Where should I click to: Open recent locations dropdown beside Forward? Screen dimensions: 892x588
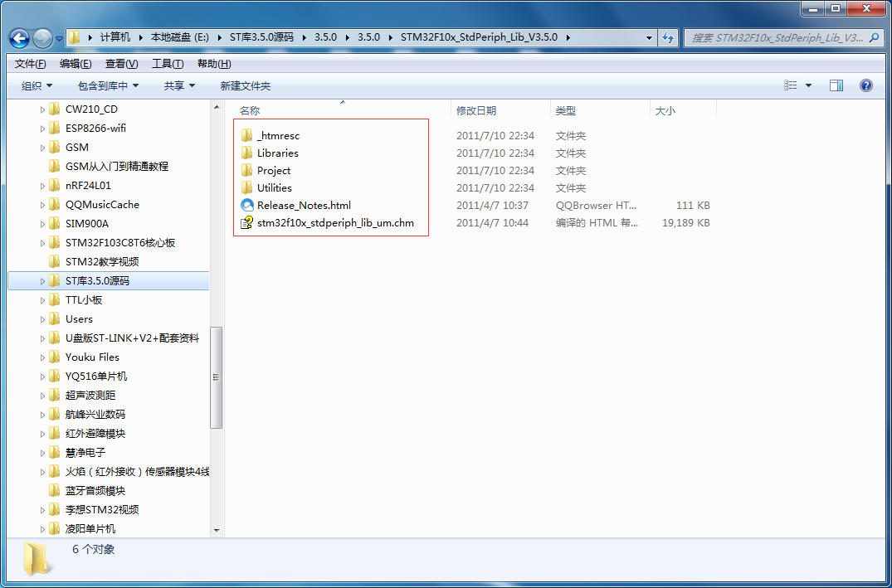tap(59, 39)
